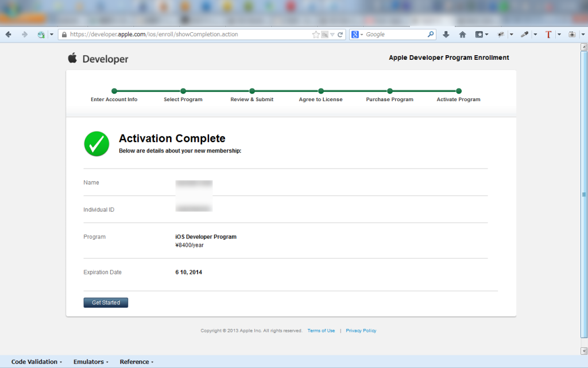Open the downloads arrow icon
The image size is (588, 368).
tap(446, 34)
